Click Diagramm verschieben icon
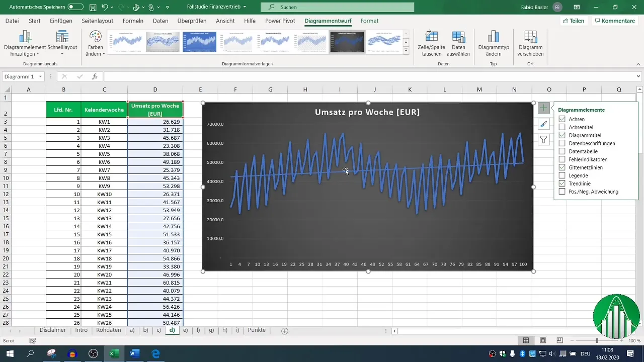Image resolution: width=644 pixels, height=362 pixels. pyautogui.click(x=531, y=36)
